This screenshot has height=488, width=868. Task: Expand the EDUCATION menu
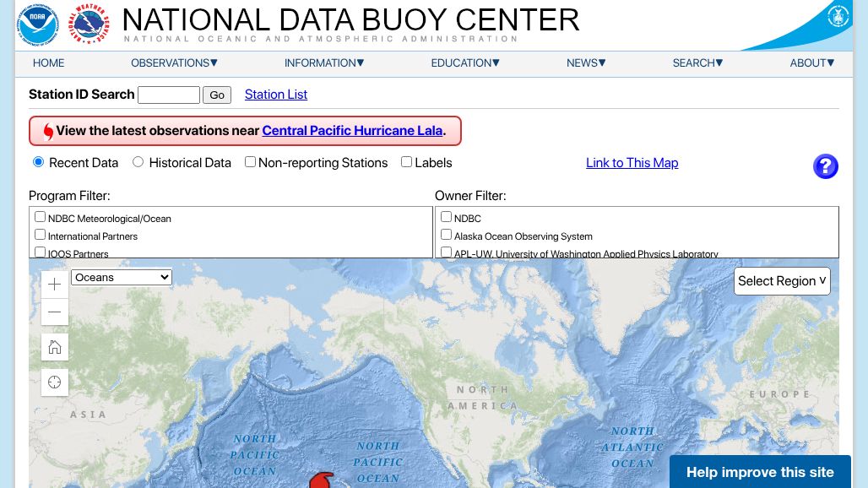(x=465, y=63)
